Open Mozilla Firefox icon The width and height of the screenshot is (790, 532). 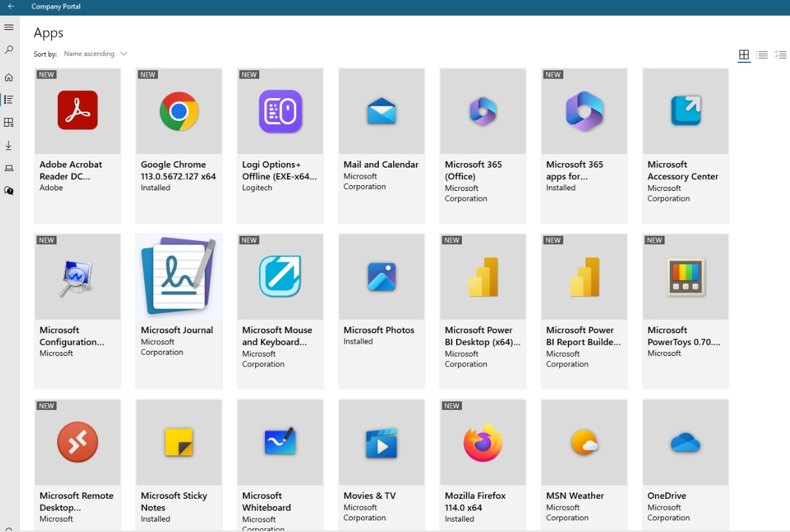click(483, 442)
